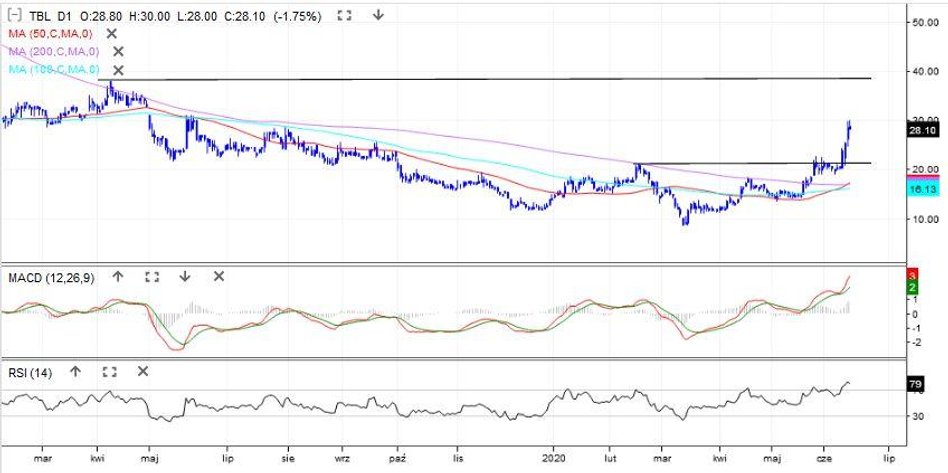Remove the MA 100 indicator

coord(118,70)
